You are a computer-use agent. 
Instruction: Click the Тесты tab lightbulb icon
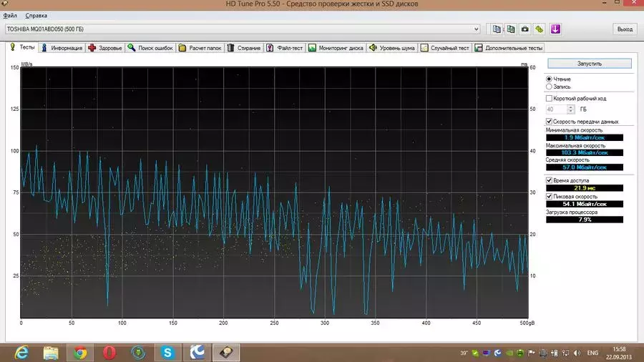13,47
